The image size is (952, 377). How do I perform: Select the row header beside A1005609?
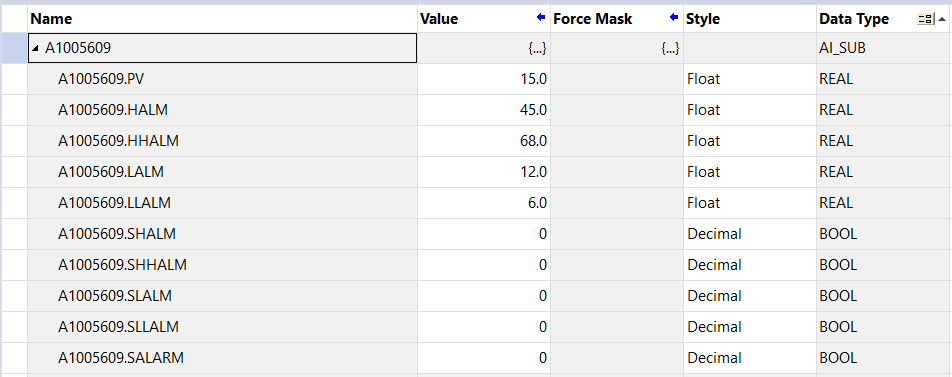point(14,49)
